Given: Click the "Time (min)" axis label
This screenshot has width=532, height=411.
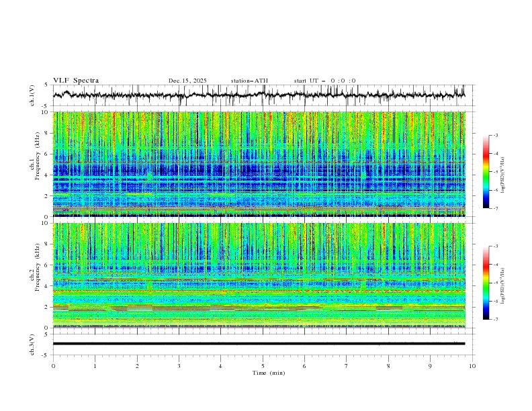Looking at the screenshot, I should tap(269, 373).
